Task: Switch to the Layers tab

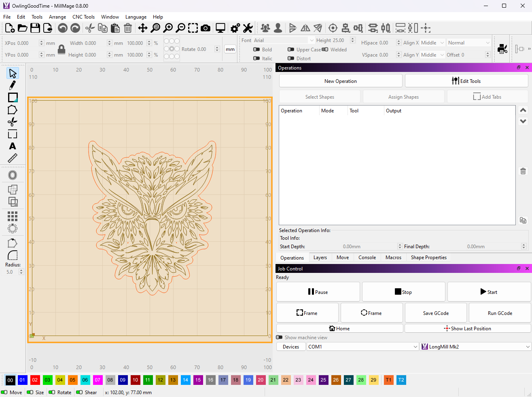Action: (320, 258)
